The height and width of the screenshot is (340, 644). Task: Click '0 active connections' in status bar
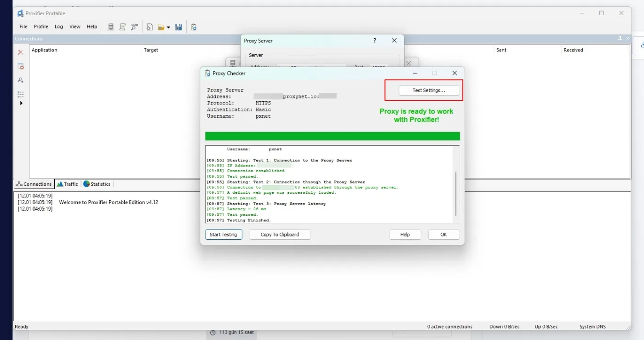pyautogui.click(x=450, y=327)
